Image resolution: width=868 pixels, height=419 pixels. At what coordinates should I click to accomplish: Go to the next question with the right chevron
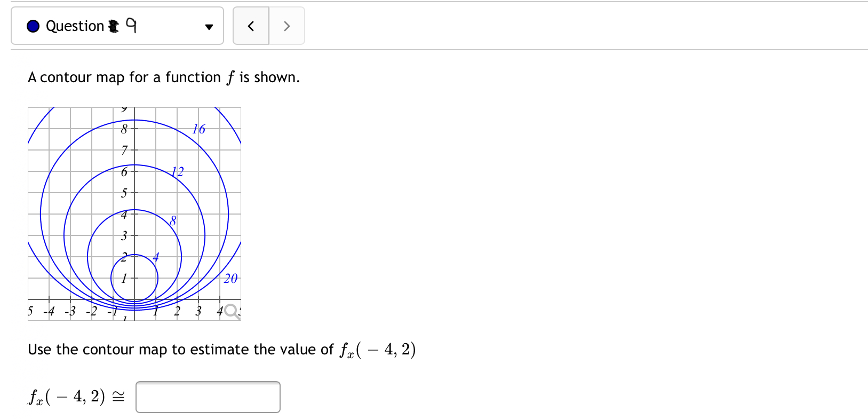pos(286,26)
